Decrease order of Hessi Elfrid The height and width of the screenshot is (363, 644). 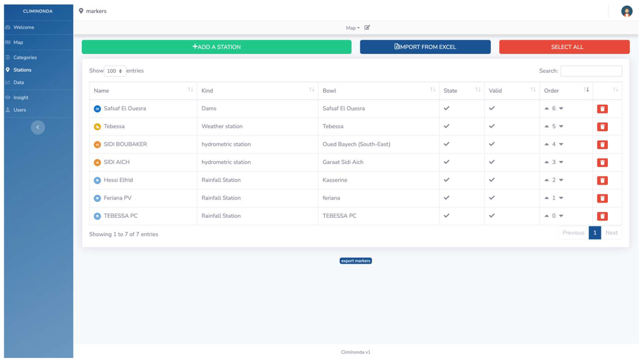pos(561,180)
